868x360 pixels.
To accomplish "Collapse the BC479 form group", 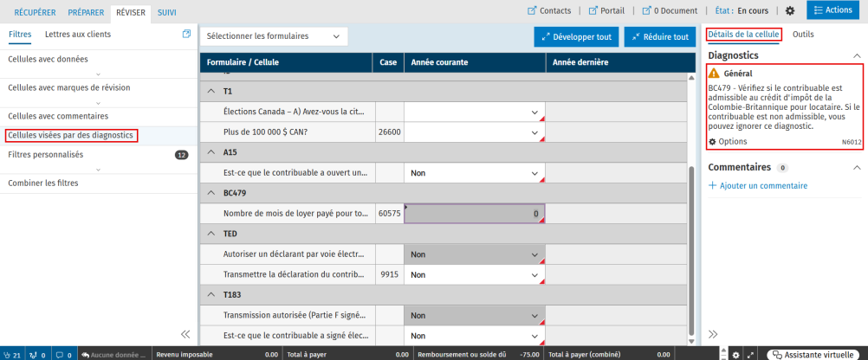I will 212,194.
